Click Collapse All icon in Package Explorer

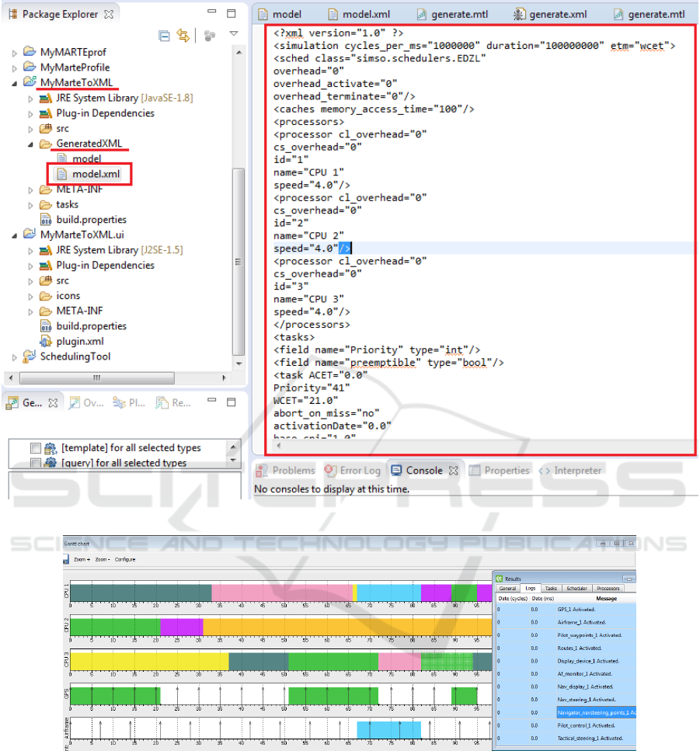pos(164,36)
